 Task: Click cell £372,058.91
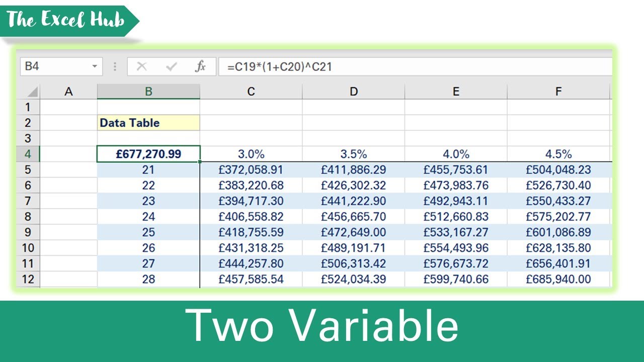[251, 169]
